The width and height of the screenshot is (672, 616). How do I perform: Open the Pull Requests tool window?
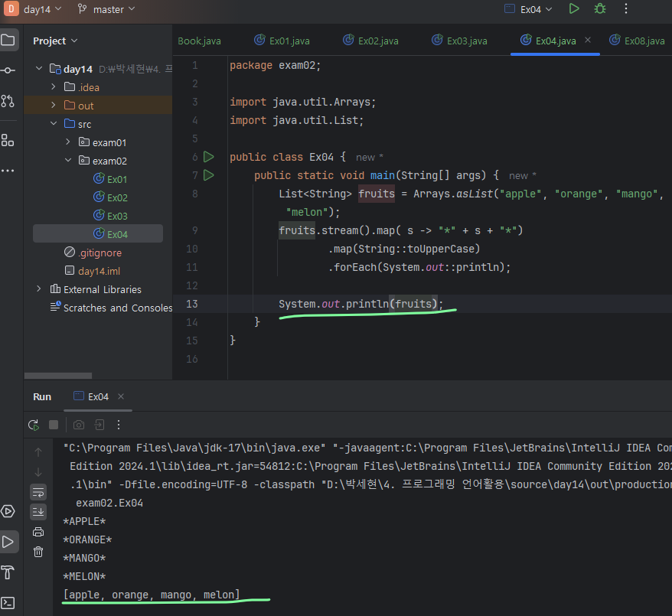(8, 101)
